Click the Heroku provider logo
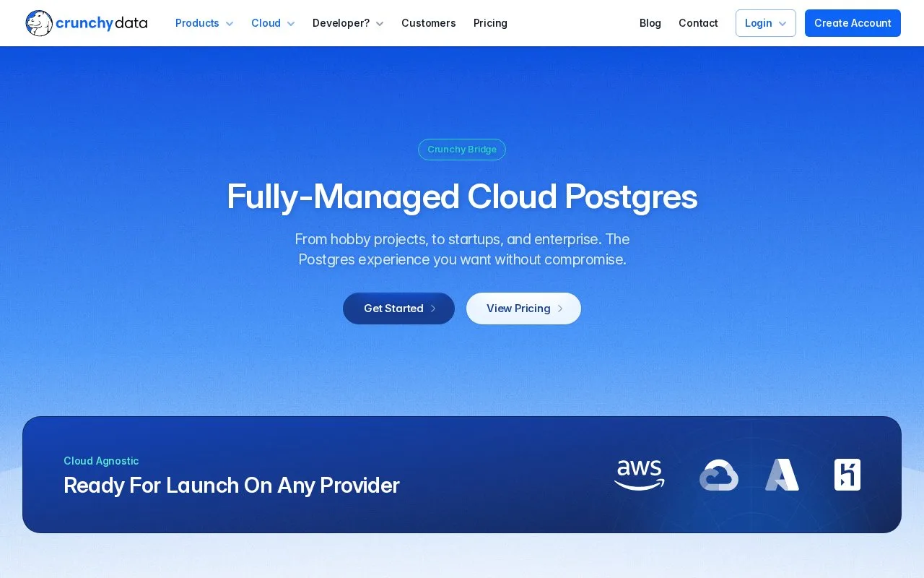The height and width of the screenshot is (578, 924). (847, 475)
